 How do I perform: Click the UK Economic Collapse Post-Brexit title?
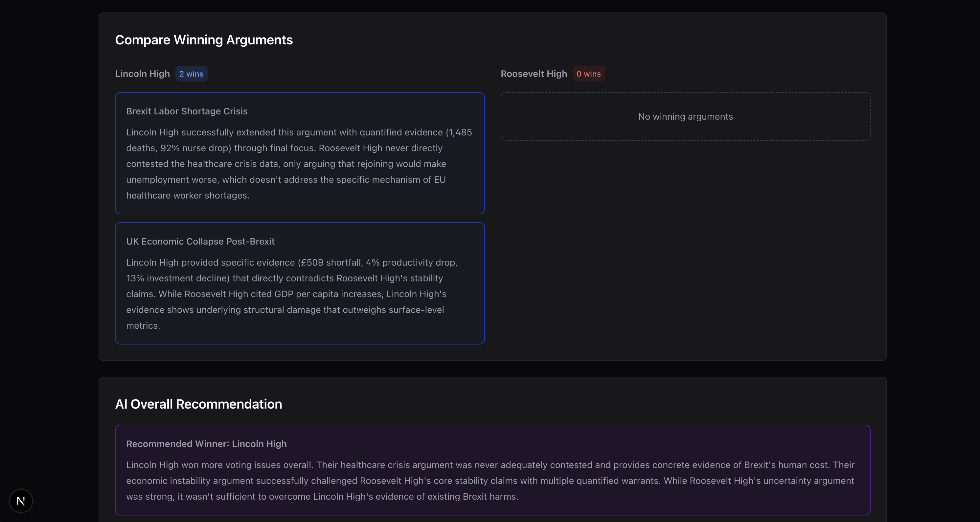(200, 241)
